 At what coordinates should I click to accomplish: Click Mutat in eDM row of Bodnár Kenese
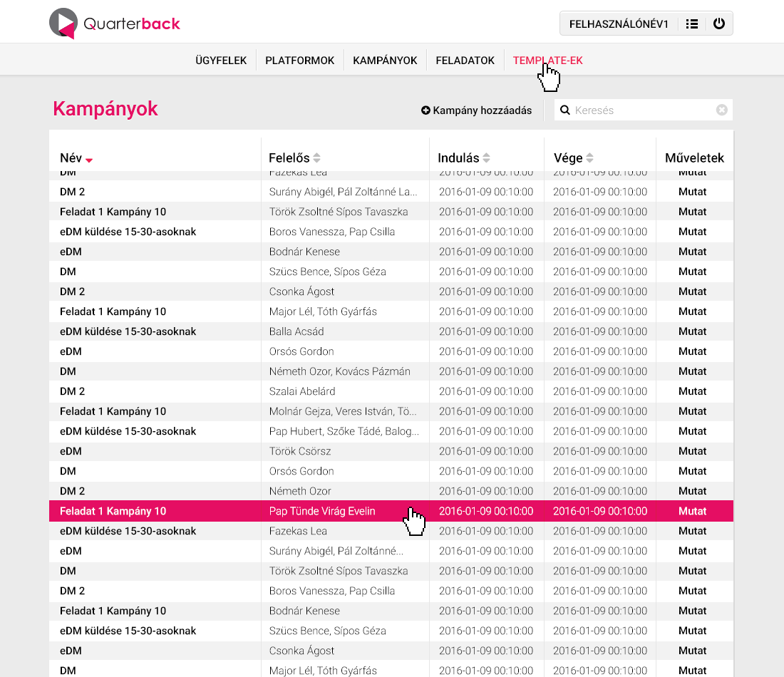(693, 252)
